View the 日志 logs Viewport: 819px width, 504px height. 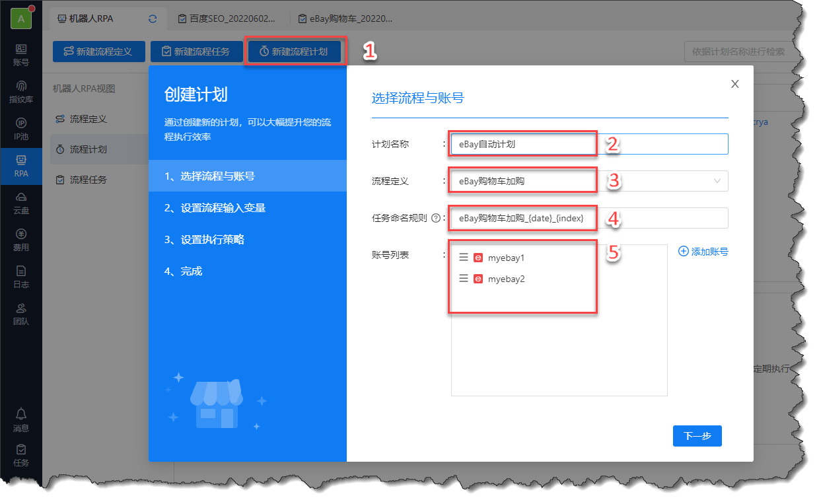coord(21,276)
